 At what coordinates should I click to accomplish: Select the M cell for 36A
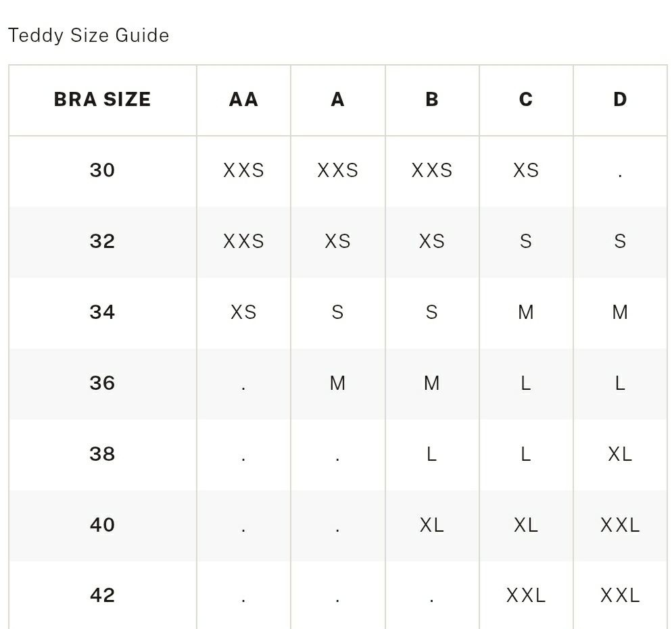click(x=338, y=383)
